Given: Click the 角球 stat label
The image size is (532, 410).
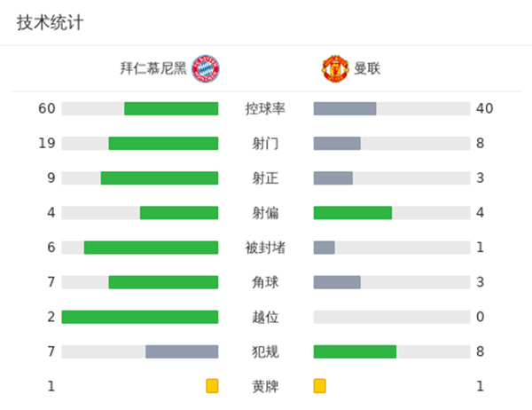Looking at the screenshot, I should point(265,282).
